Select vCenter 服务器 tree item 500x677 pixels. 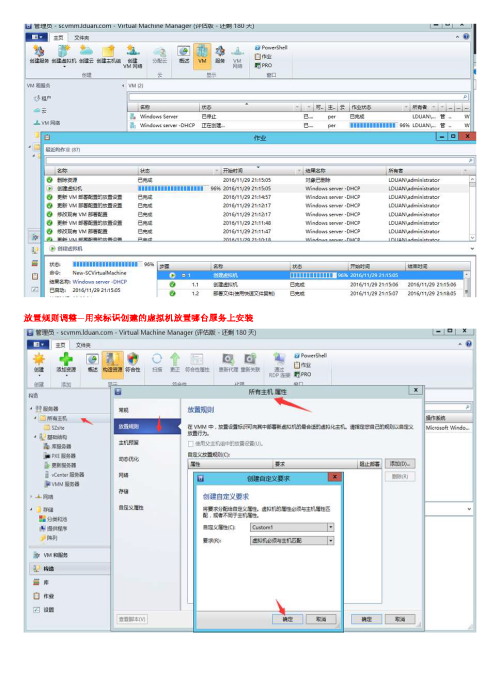(65, 475)
